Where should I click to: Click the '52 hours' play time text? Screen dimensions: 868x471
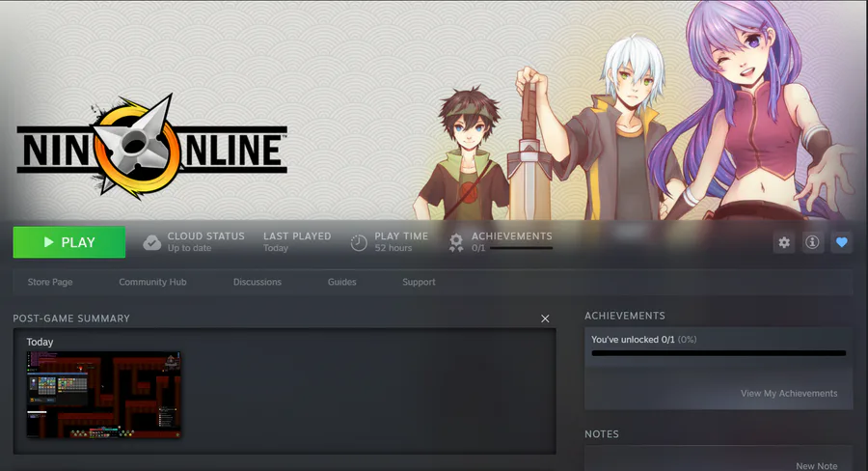coord(393,248)
